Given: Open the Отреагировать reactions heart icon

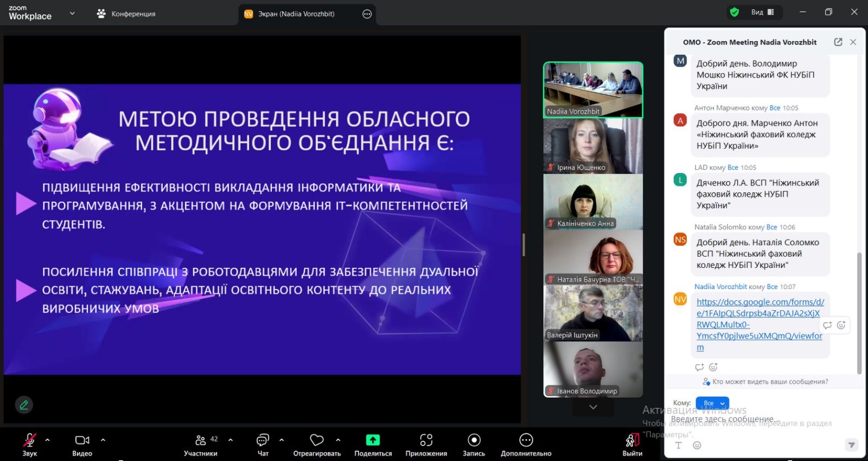Looking at the screenshot, I should [317, 440].
